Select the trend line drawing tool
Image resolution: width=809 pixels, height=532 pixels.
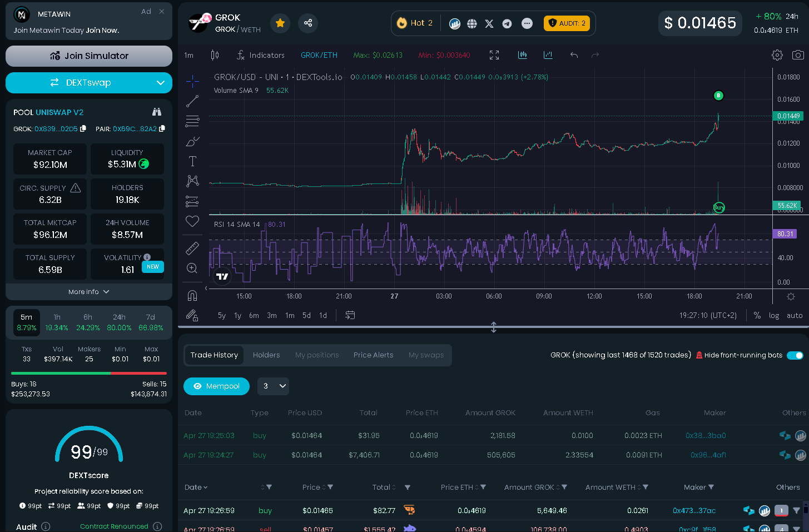click(x=192, y=101)
